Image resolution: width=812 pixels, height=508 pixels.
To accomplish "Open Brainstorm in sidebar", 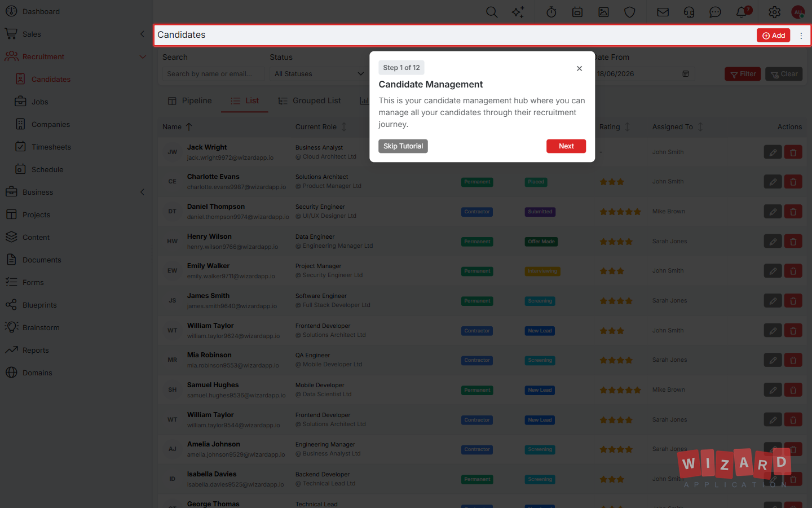I will click(x=41, y=327).
